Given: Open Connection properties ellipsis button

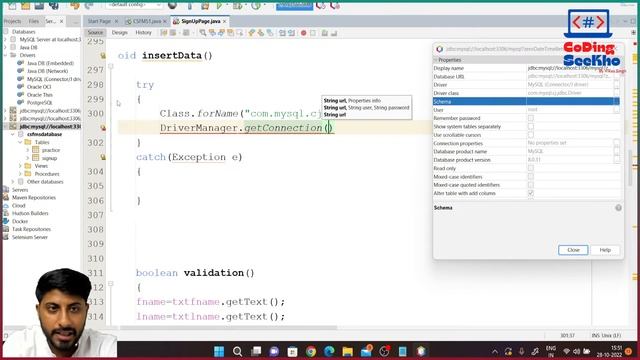Looking at the screenshot, I should (x=617, y=143).
